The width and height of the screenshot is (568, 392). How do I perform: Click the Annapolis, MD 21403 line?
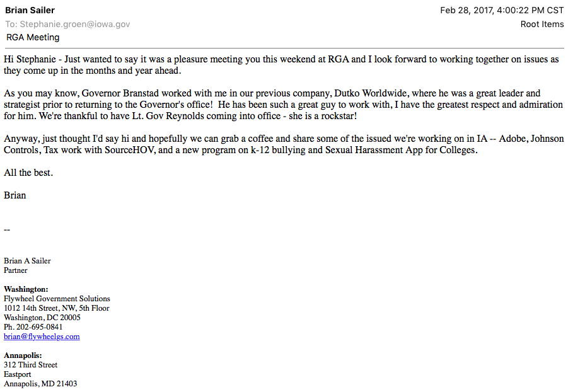(x=40, y=384)
